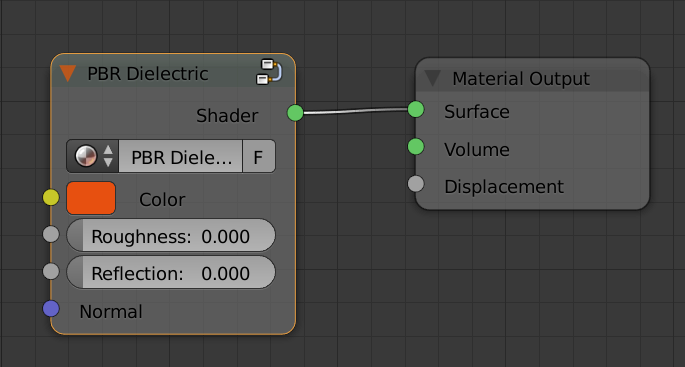Click the gray Displacement input socket
Image resolution: width=685 pixels, height=367 pixels.
pyautogui.click(x=416, y=184)
